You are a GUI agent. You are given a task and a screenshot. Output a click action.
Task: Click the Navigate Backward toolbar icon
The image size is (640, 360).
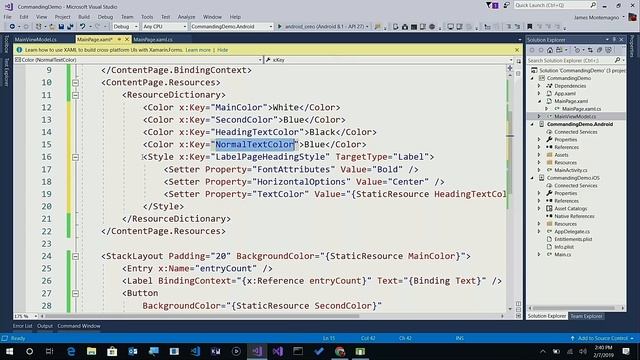(x=12, y=27)
